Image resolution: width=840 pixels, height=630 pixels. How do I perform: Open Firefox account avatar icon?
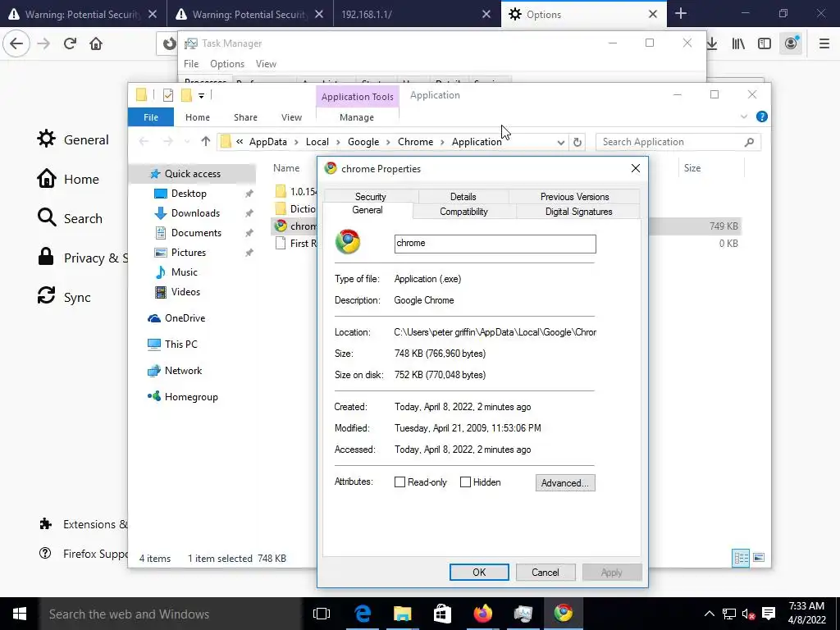point(791,43)
